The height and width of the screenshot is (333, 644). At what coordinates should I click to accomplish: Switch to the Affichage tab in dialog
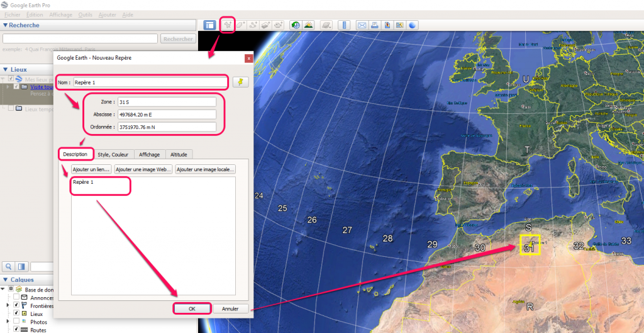tap(150, 155)
